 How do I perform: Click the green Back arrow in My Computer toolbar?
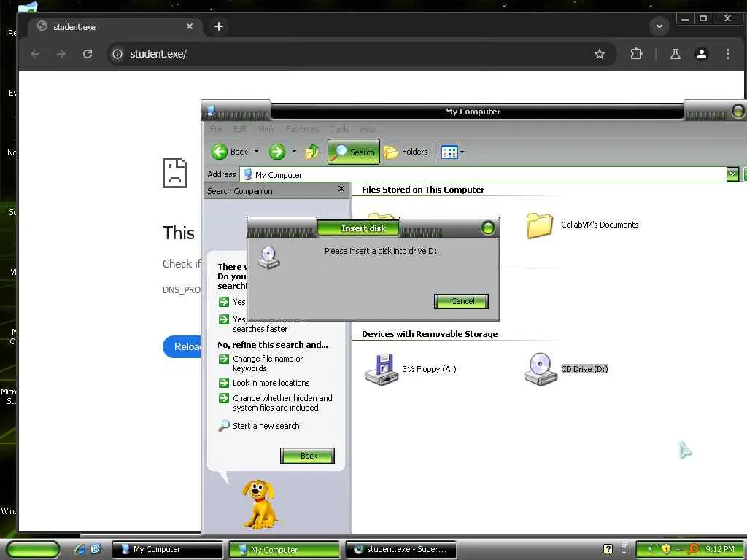(219, 152)
